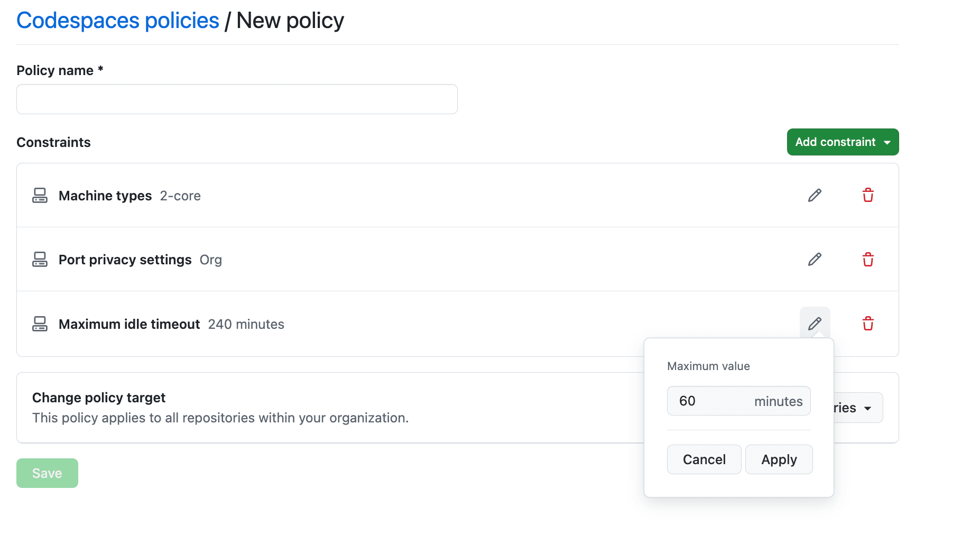Delete the Maximum idle timeout constraint
The image size is (980, 535).
coord(868,324)
